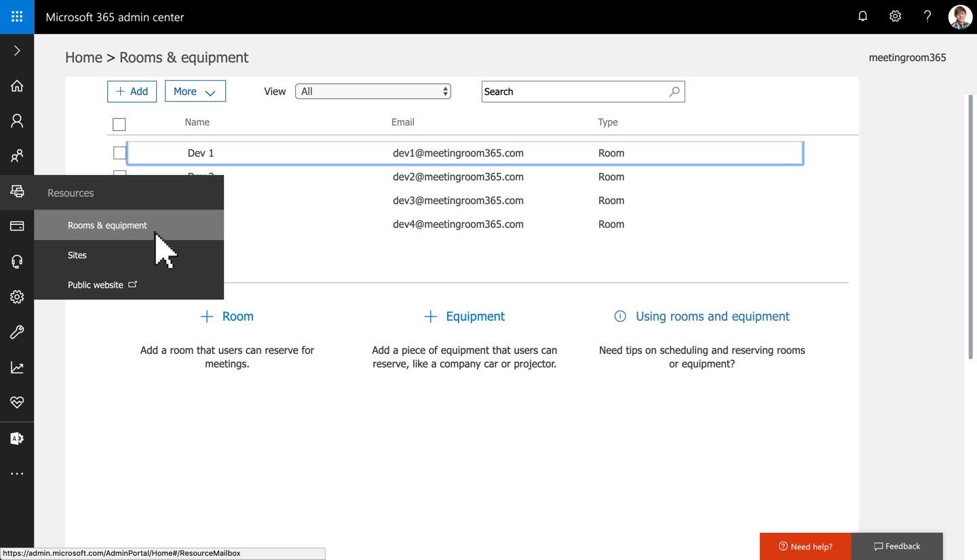Open the help question mark icon
The image size is (977, 560).
coord(927,16)
